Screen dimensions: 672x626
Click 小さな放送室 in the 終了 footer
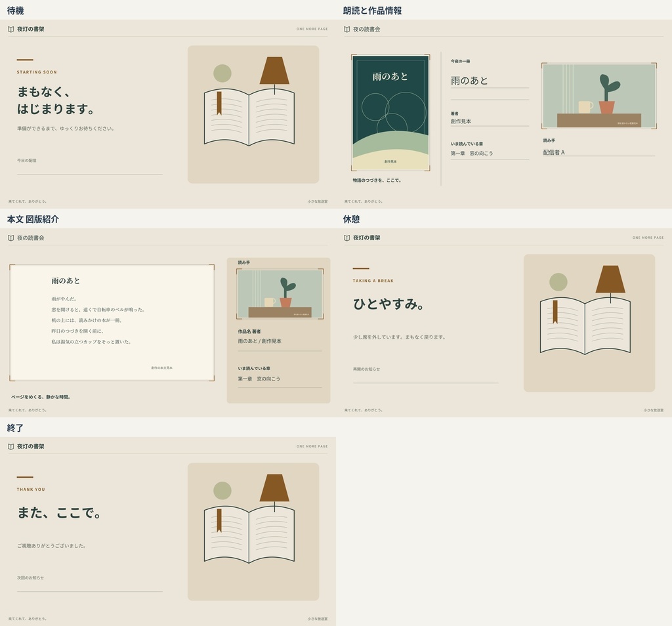coord(318,619)
